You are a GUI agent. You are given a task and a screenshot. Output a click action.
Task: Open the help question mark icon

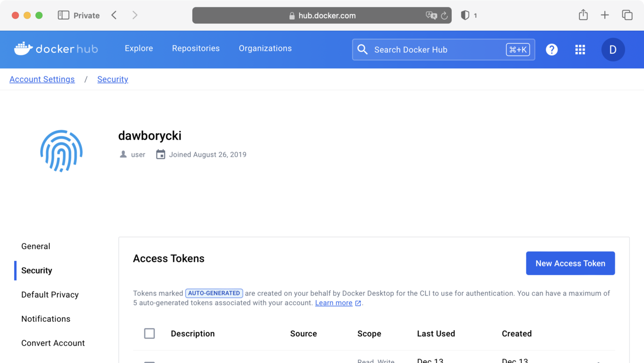[551, 49]
